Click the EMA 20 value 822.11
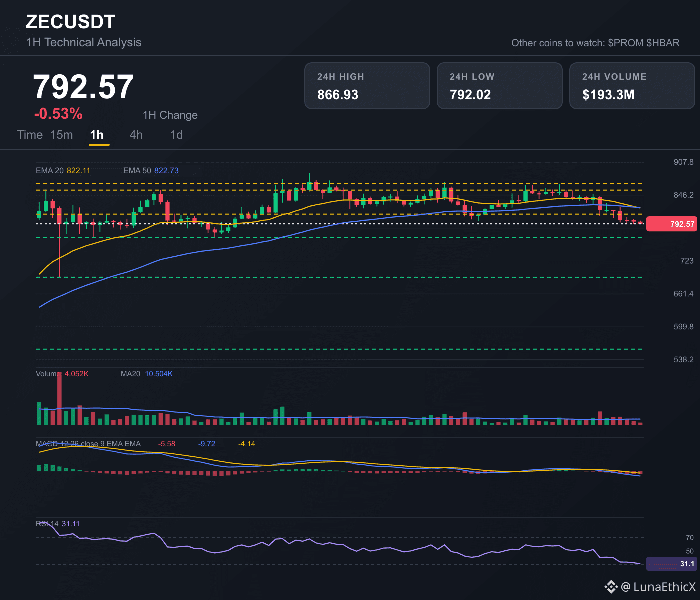 click(79, 170)
